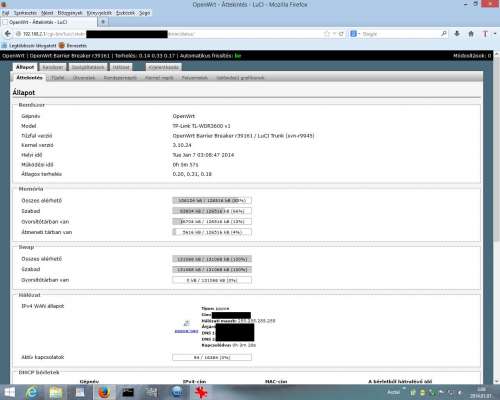Click the magnifier search icon

(444, 34)
